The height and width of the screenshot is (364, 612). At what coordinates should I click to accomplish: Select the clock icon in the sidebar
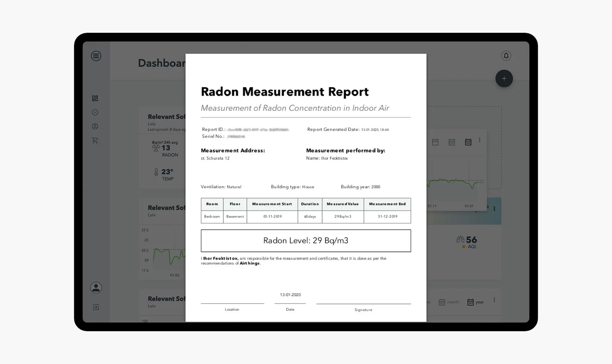point(95,112)
